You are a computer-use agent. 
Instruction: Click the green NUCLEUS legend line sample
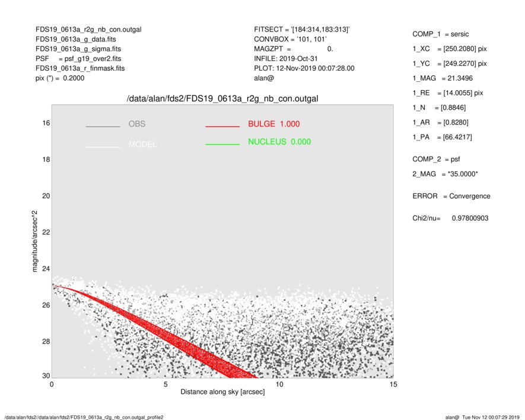coord(222,144)
